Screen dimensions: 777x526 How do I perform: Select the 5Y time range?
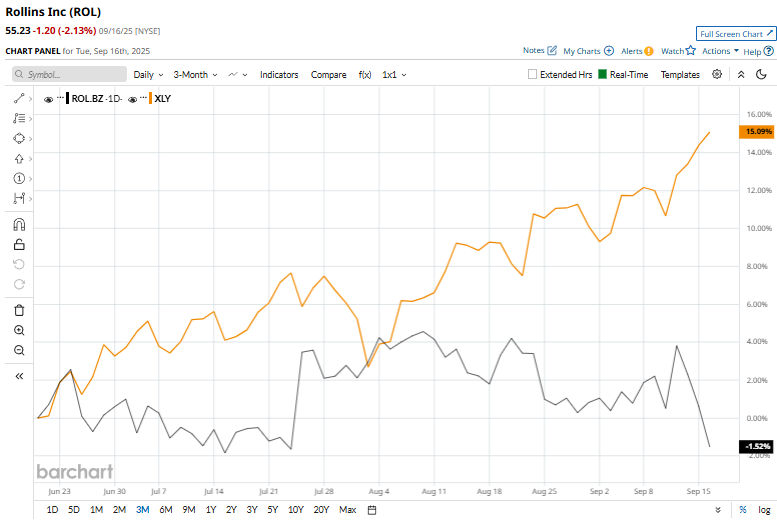(273, 510)
